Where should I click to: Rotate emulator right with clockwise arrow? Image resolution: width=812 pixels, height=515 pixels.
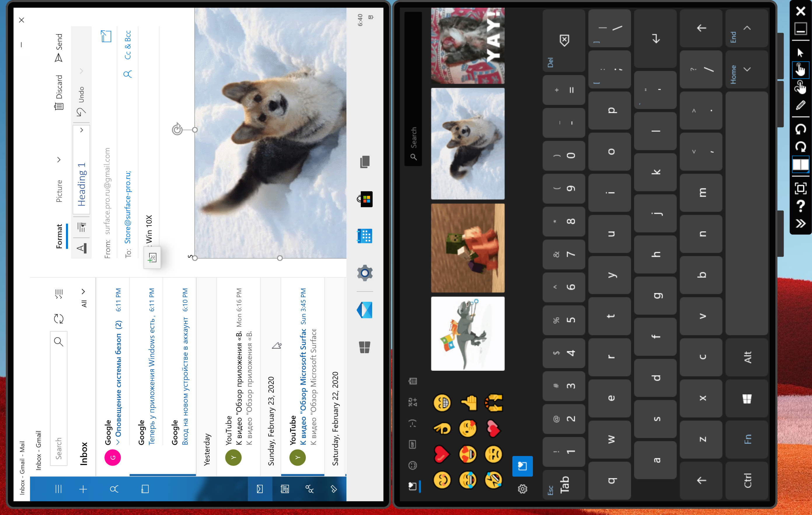pyautogui.click(x=801, y=147)
